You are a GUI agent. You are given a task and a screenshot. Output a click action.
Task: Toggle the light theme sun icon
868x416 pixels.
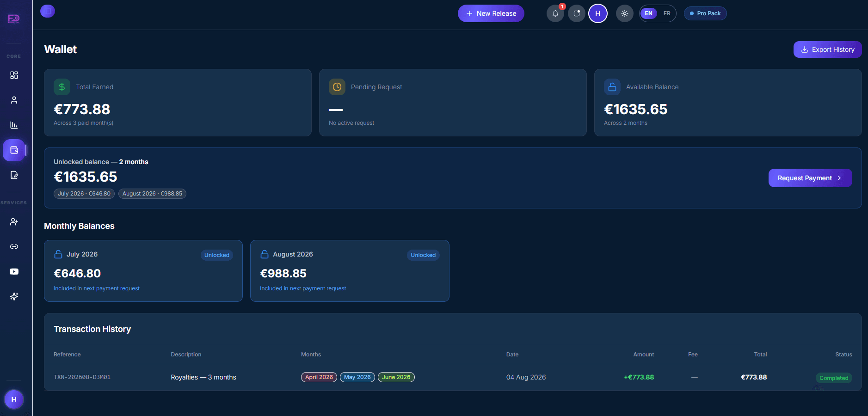(625, 13)
